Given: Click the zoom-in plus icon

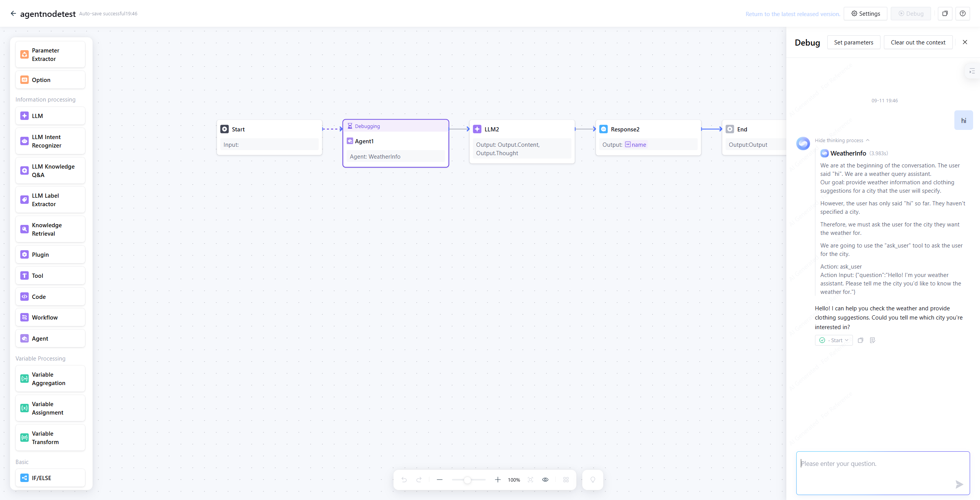Looking at the screenshot, I should pyautogui.click(x=498, y=480).
